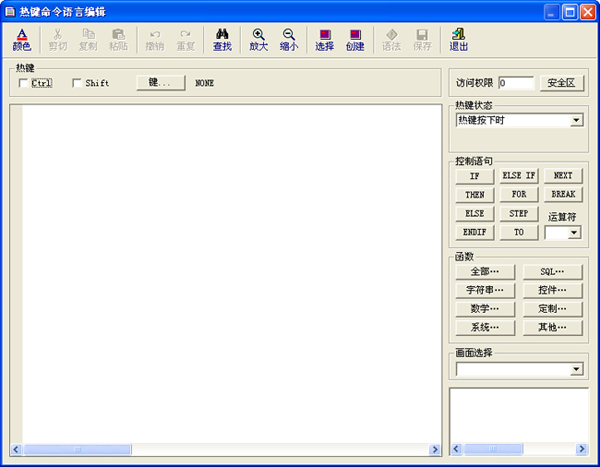Viewport: 600px width, 467px height.
Task: Click lower-right list scrollbar left arrow
Action: (x=456, y=449)
